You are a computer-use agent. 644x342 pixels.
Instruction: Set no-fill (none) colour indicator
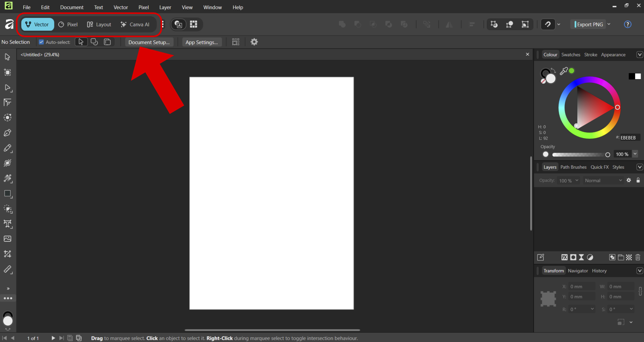(543, 81)
